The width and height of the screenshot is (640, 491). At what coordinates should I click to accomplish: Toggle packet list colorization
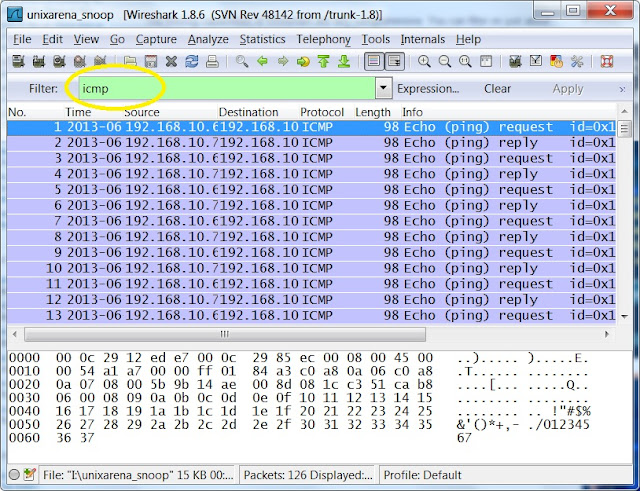tap(374, 62)
